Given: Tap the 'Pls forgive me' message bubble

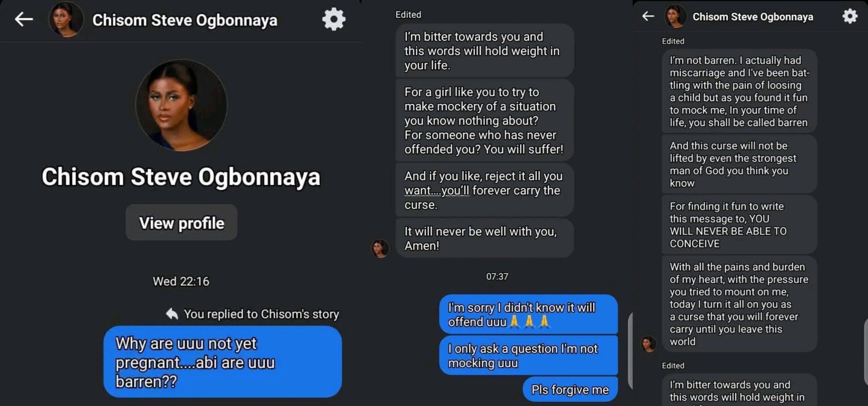Looking at the screenshot, I should coord(570,389).
